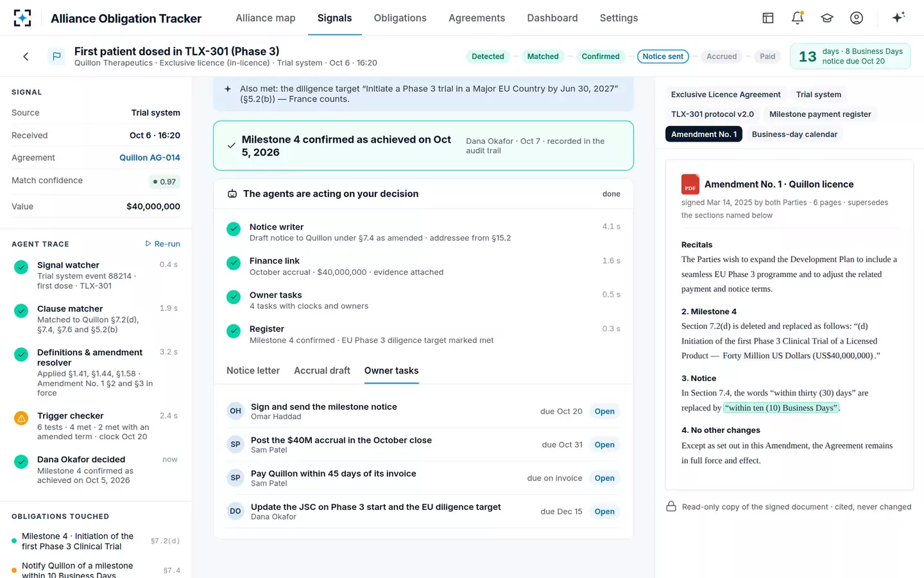
Task: Click the SP avatar on $40M accrual task
Action: point(235,444)
